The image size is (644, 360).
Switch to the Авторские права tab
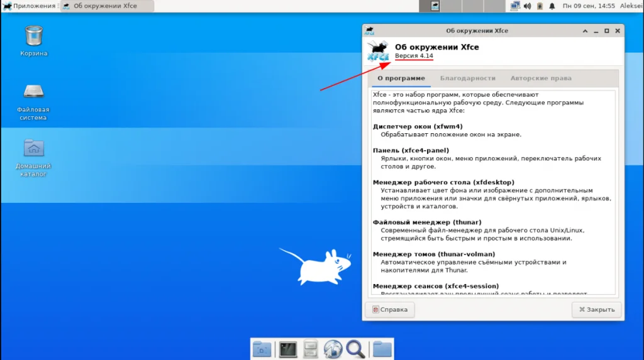pyautogui.click(x=541, y=78)
